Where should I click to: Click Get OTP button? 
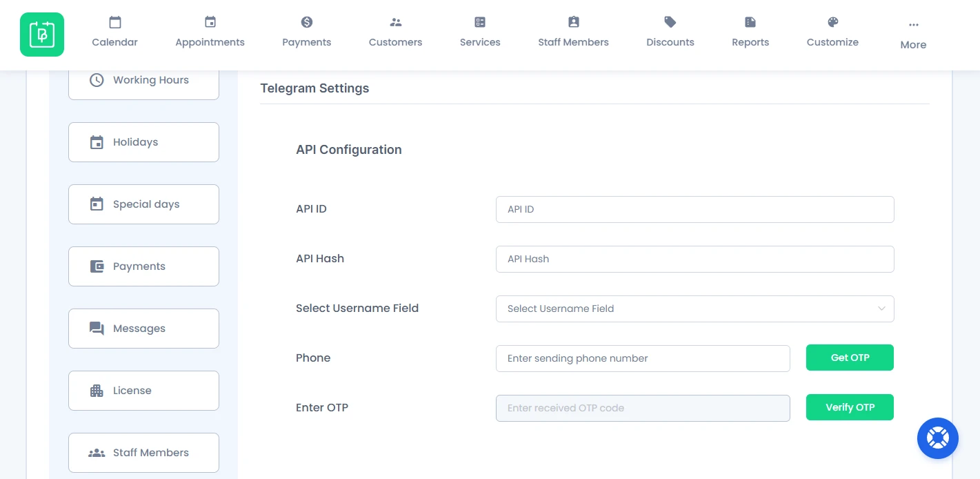[x=850, y=358]
